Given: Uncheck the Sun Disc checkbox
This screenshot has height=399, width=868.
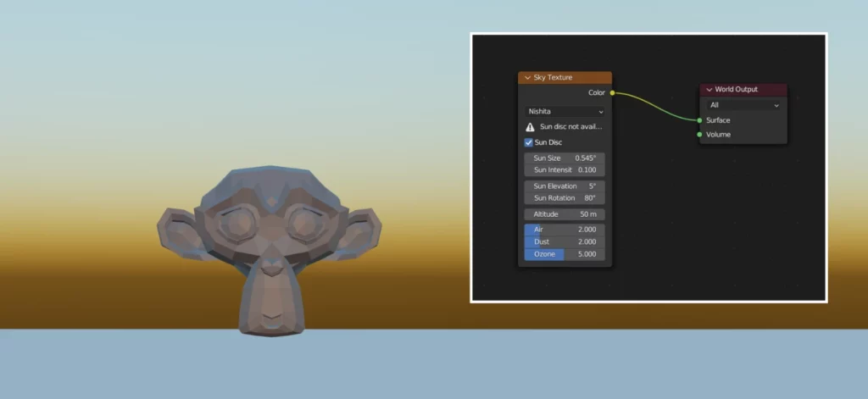Looking at the screenshot, I should tap(529, 142).
